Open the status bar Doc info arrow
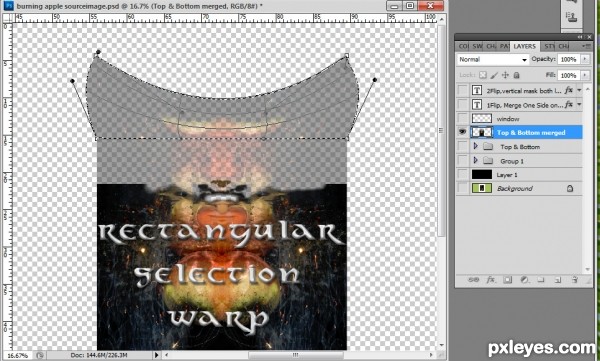The image size is (600, 361). pos(156,355)
